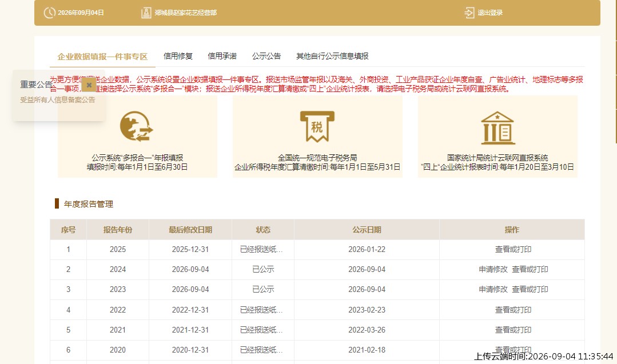617x364 pixels.
Task: Click the 2021-02-18 publication date cell
Action: click(x=367, y=350)
